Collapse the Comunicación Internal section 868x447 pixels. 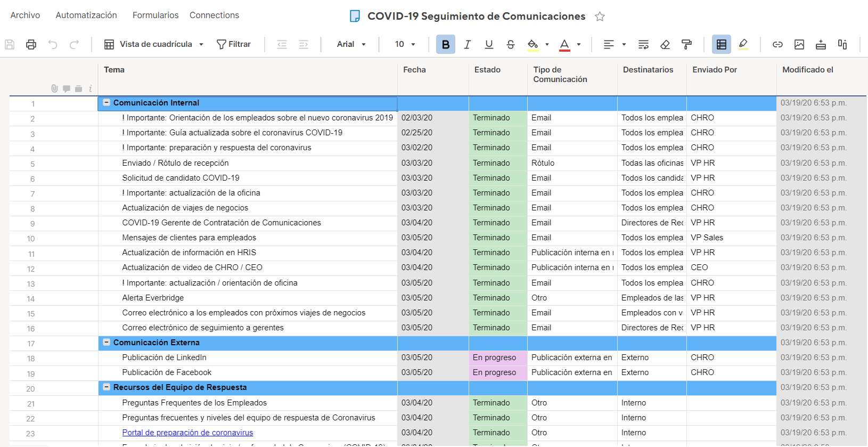(107, 102)
